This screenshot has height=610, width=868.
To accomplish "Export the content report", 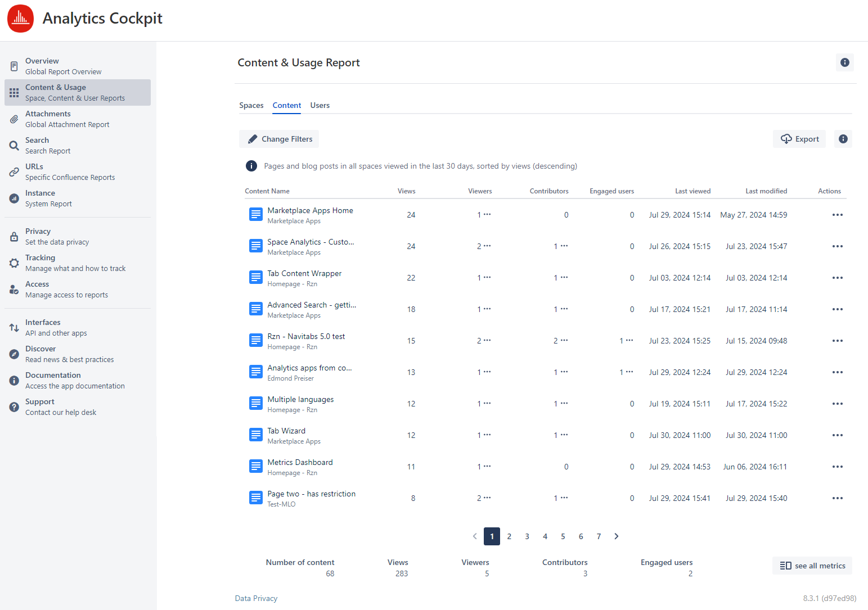I will pyautogui.click(x=799, y=139).
